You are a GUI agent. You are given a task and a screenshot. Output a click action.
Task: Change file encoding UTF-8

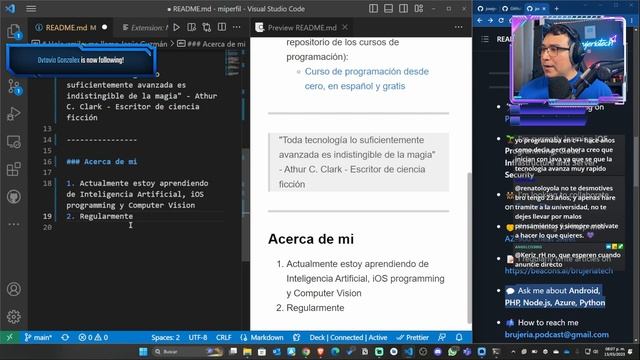pyautogui.click(x=198, y=337)
